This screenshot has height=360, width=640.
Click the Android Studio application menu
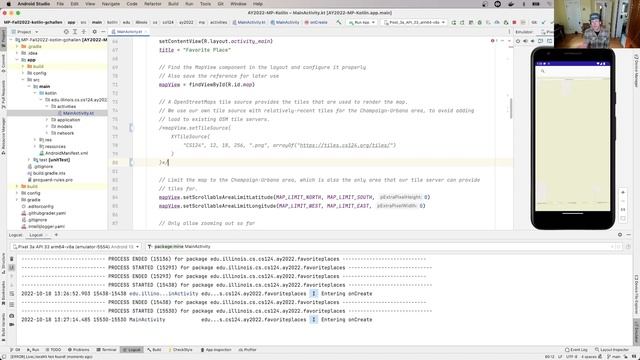pos(33,4)
